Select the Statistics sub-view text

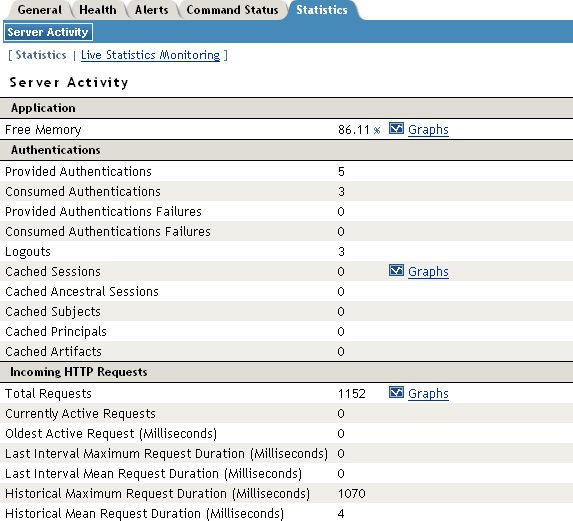coord(41,55)
